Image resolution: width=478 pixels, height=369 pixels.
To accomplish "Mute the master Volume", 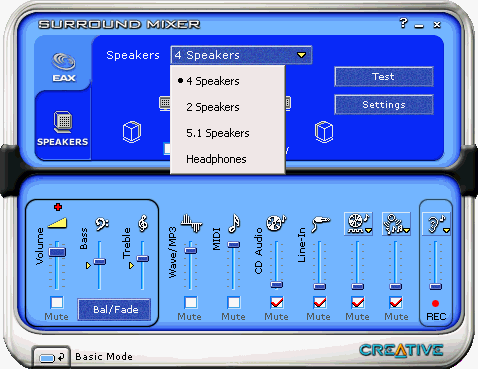I will click(x=57, y=303).
